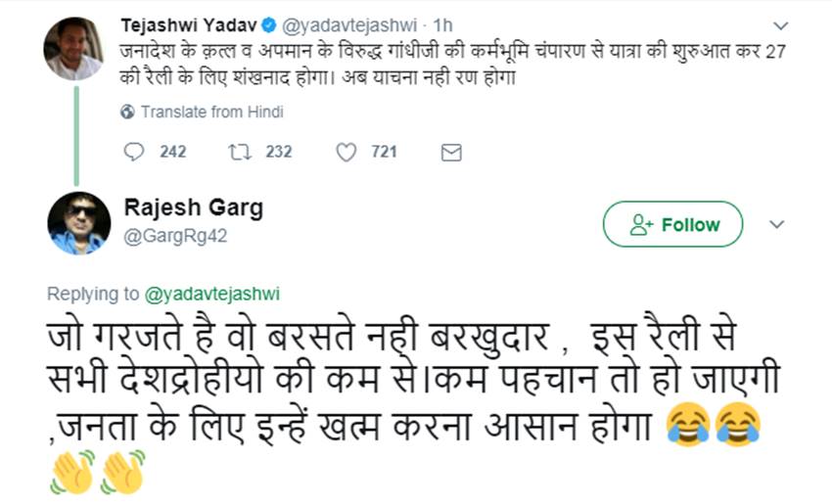Expand the chevron menu next to the Follow button
The image size is (832, 504).
(x=777, y=224)
